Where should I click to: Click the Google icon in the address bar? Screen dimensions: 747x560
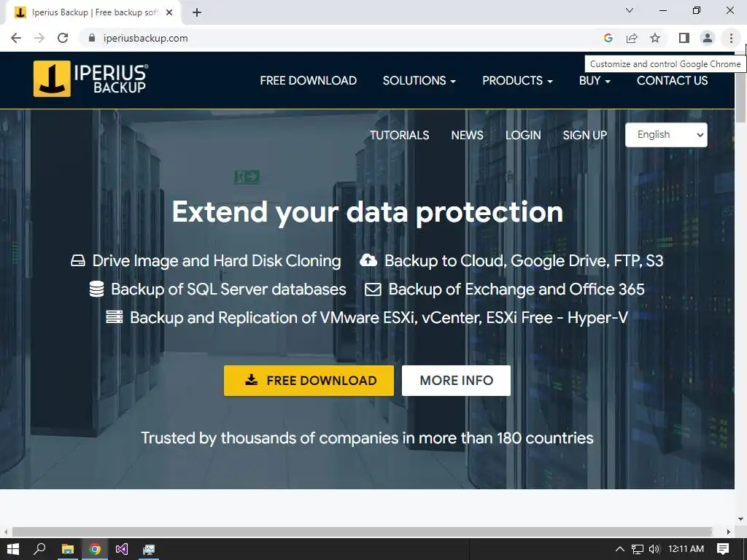[608, 38]
